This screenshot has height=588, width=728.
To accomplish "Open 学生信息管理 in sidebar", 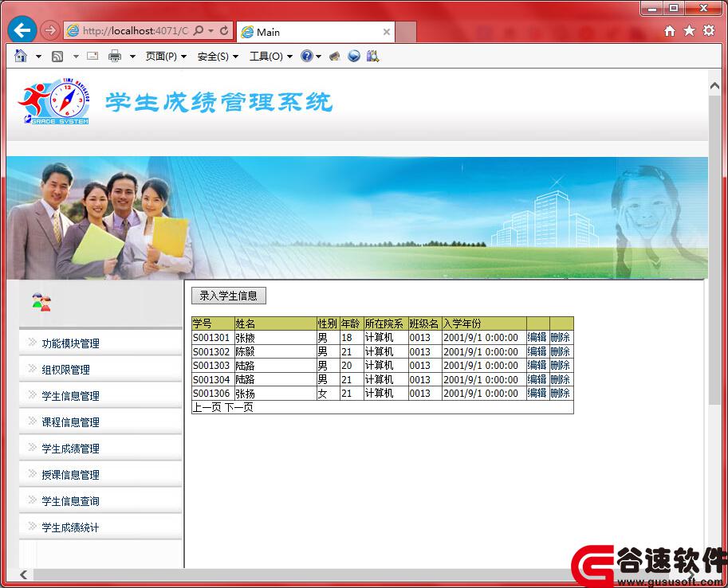I will click(71, 396).
